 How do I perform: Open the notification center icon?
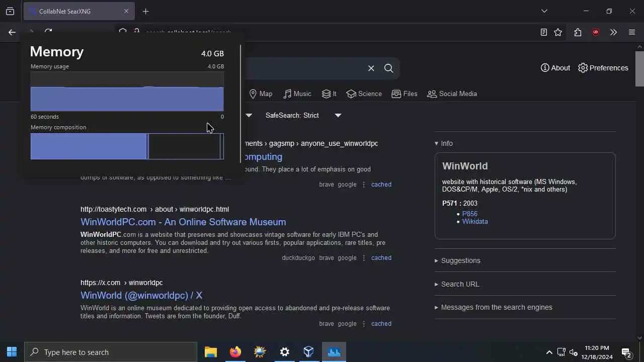pyautogui.click(x=626, y=352)
